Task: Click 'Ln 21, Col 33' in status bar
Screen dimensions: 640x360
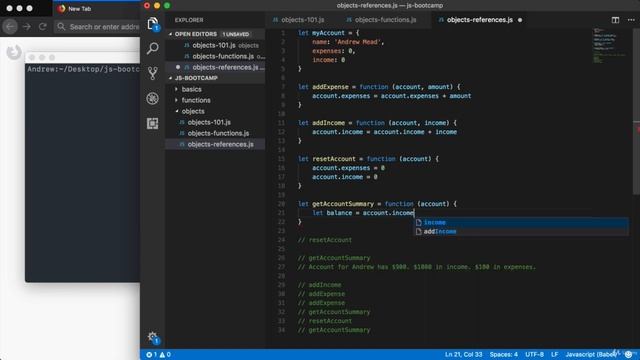Action: click(x=463, y=355)
